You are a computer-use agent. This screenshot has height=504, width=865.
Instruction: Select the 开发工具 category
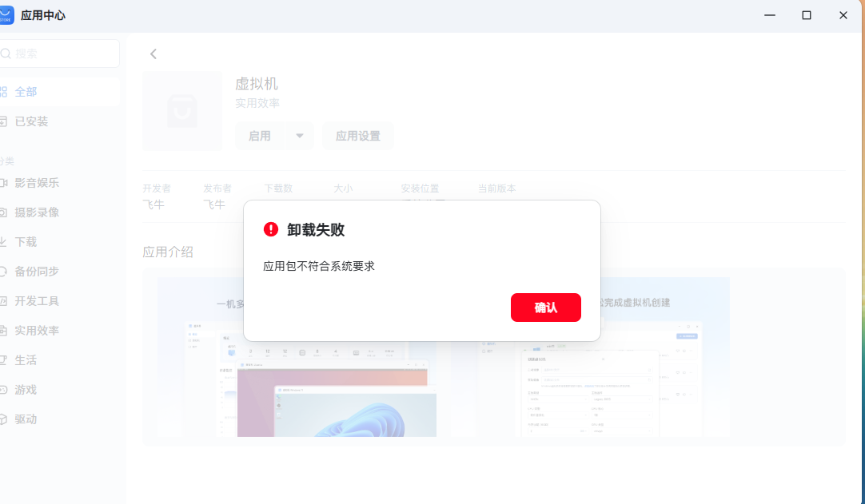37,301
